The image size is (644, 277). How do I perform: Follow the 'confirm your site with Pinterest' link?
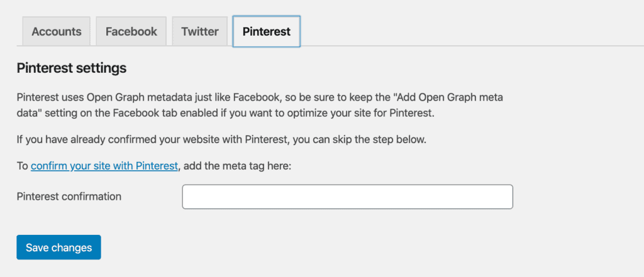[x=104, y=166]
